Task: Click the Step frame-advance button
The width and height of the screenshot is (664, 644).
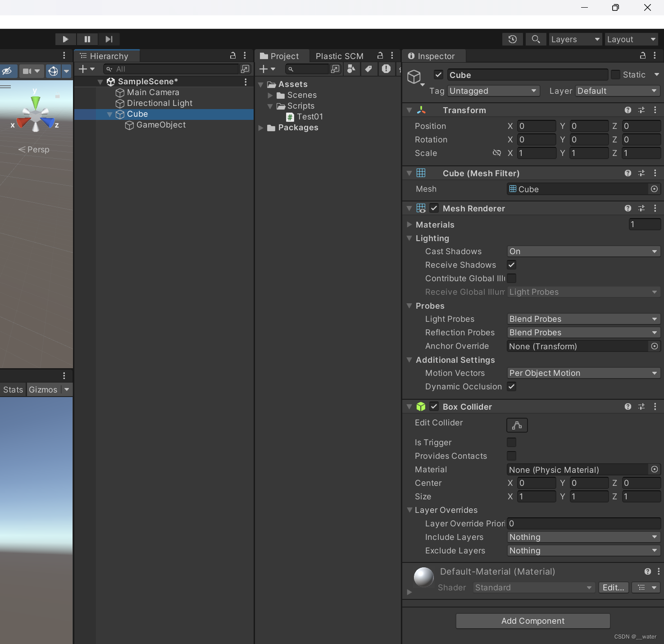Action: (x=109, y=39)
